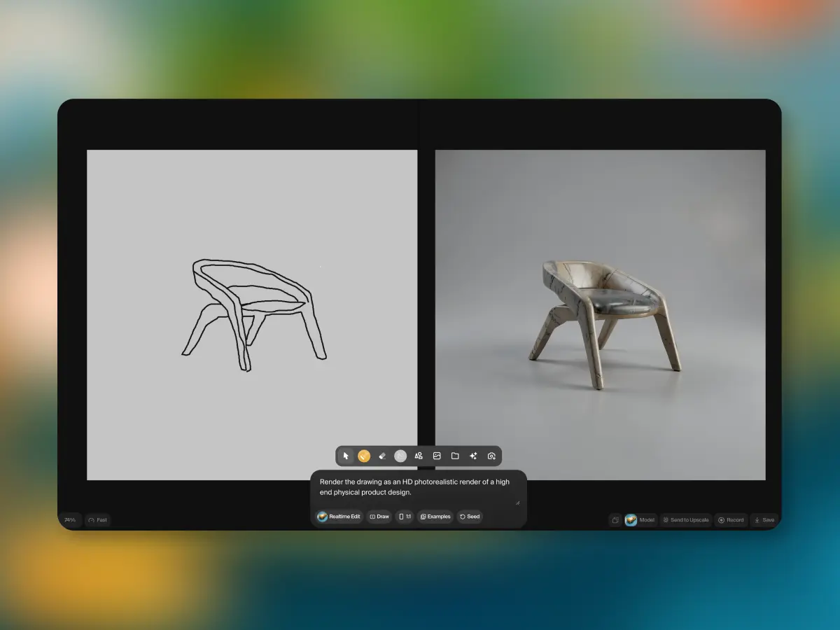Click the camera capture icon
This screenshot has width=840, height=630.
tap(491, 456)
